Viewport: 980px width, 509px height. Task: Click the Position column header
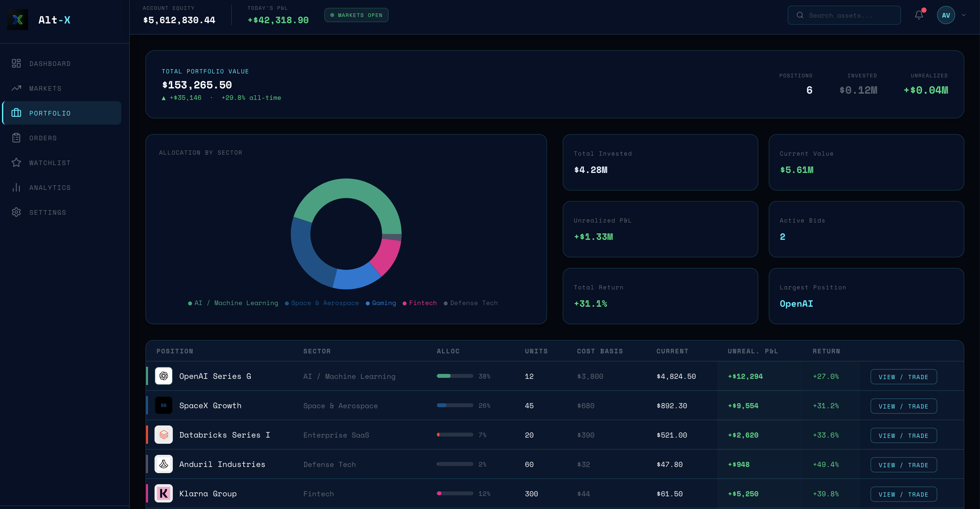(175, 351)
